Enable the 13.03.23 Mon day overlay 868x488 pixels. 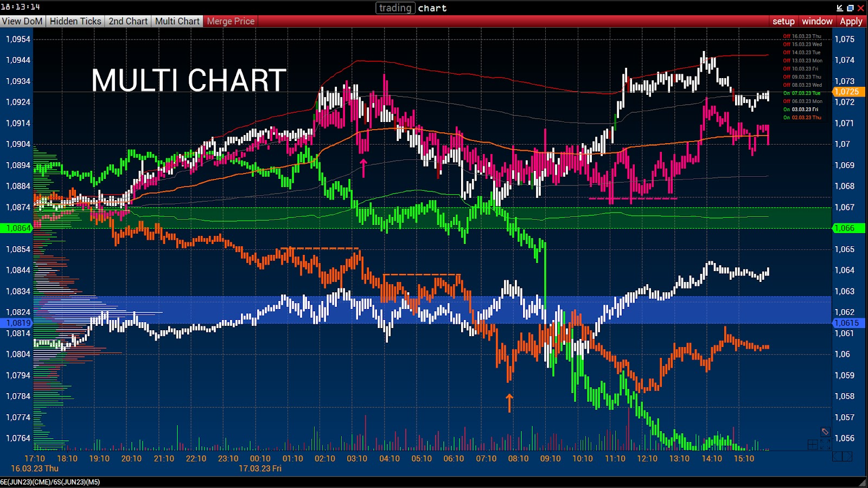pyautogui.click(x=802, y=61)
